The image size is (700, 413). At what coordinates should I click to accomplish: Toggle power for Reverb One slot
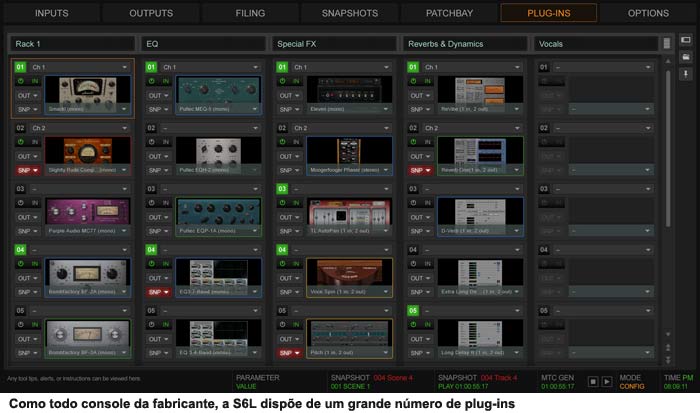click(x=413, y=142)
